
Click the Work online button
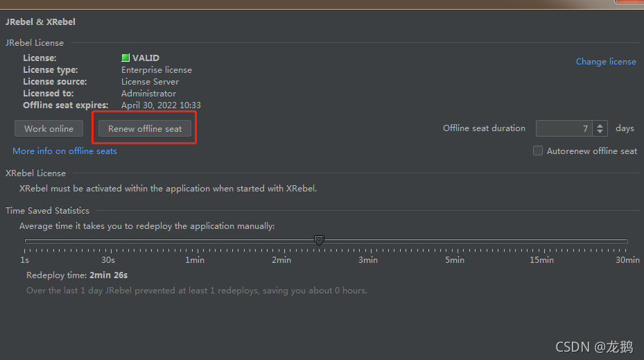point(49,128)
